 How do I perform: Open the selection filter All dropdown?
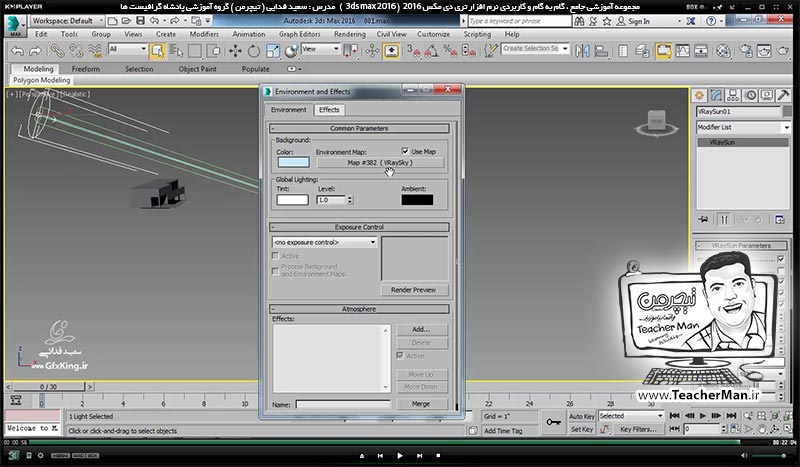128,49
